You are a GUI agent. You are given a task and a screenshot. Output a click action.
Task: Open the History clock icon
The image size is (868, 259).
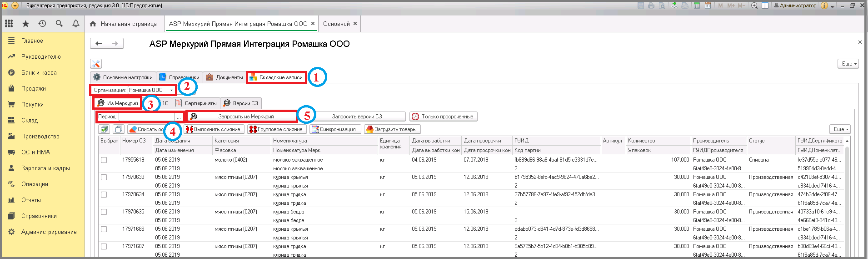coord(42,24)
